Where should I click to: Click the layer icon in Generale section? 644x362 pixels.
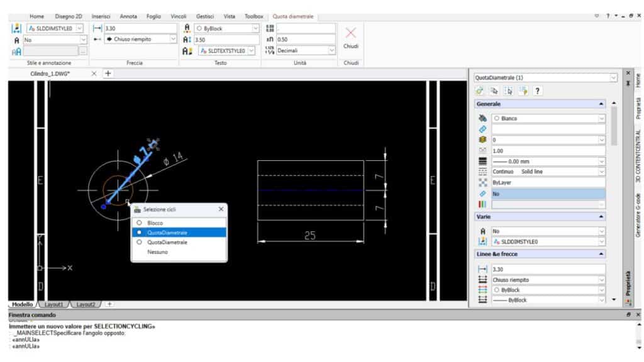click(482, 140)
